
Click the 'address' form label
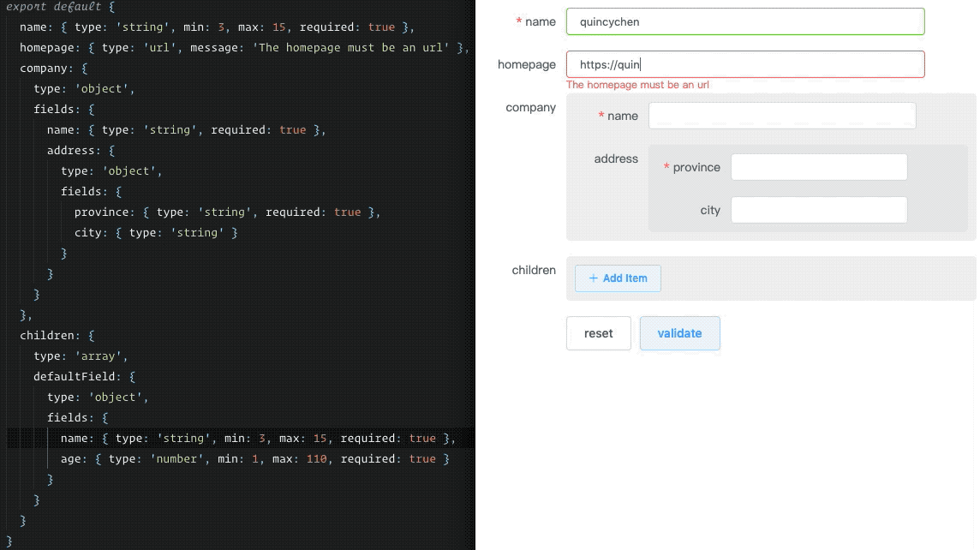tap(616, 158)
